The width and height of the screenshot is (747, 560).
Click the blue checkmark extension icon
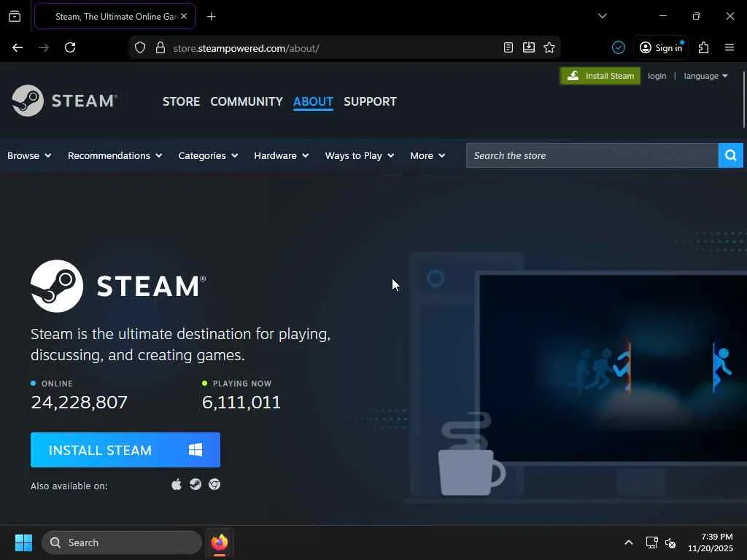click(x=619, y=47)
